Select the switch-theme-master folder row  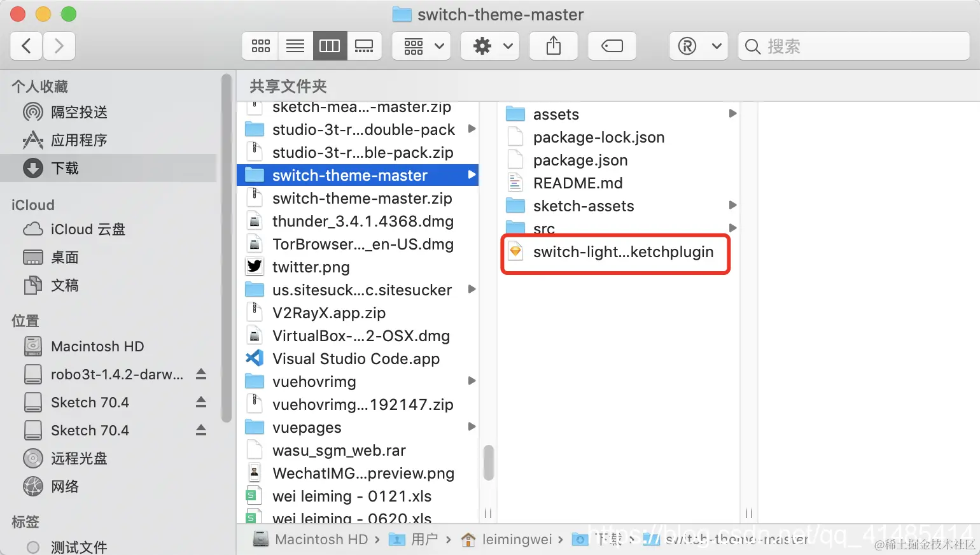tap(358, 175)
